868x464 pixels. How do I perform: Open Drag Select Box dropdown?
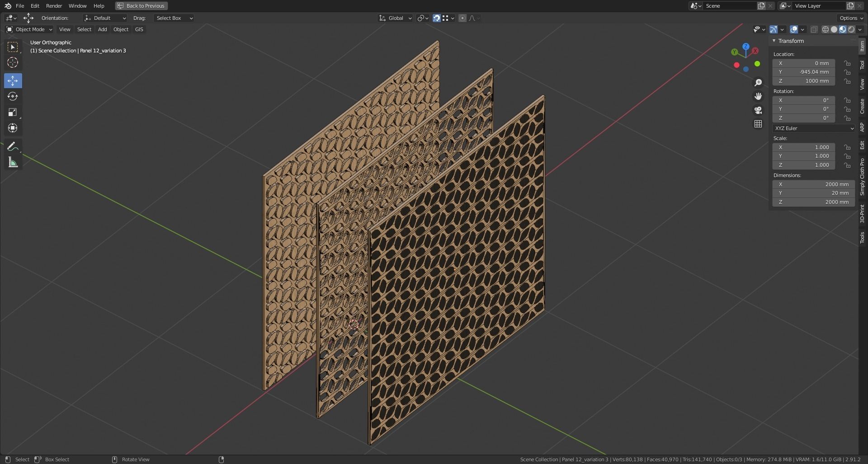[174, 18]
